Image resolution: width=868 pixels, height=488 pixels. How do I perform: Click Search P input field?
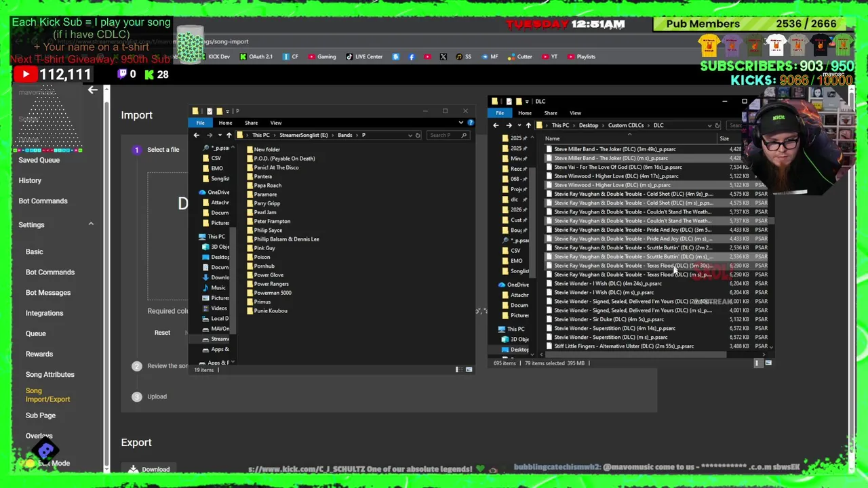click(448, 135)
